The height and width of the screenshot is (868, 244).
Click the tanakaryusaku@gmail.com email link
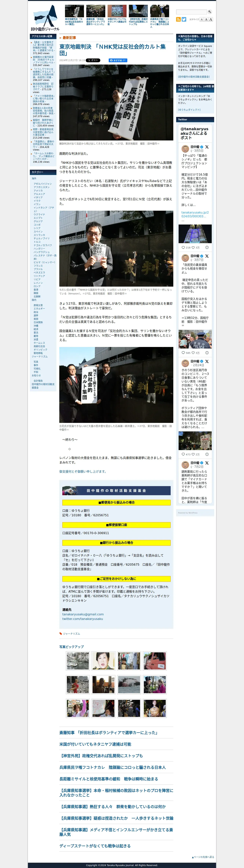[83, 614]
